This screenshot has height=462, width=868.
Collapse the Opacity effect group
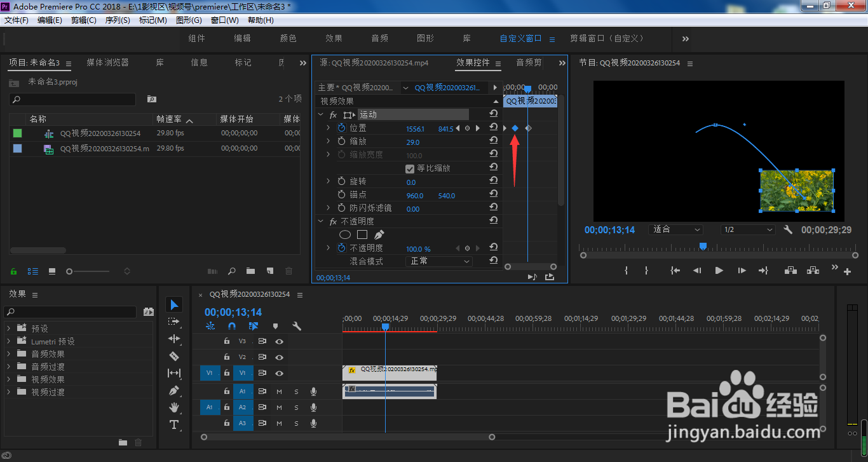coord(320,222)
